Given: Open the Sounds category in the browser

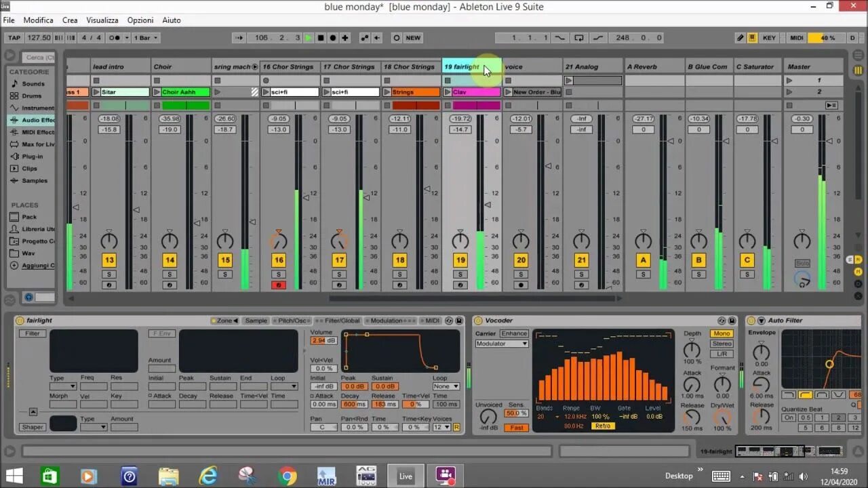Looking at the screenshot, I should (33, 83).
